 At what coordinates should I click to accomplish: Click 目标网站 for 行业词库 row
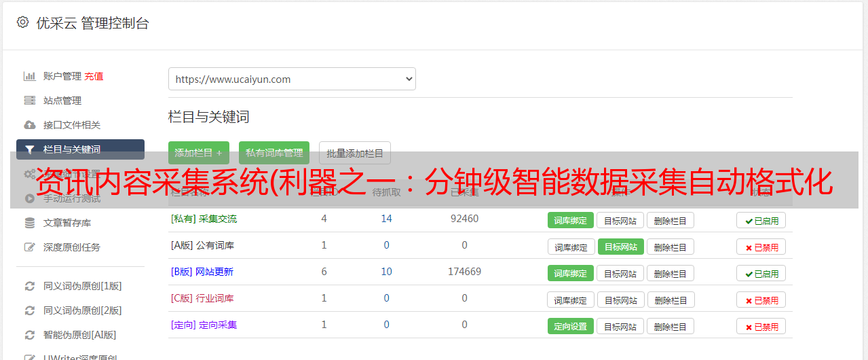(621, 300)
